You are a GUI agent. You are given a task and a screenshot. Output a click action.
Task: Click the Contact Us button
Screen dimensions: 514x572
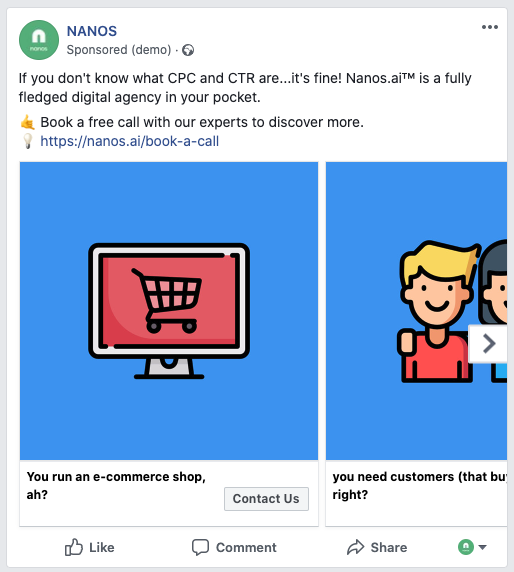266,499
